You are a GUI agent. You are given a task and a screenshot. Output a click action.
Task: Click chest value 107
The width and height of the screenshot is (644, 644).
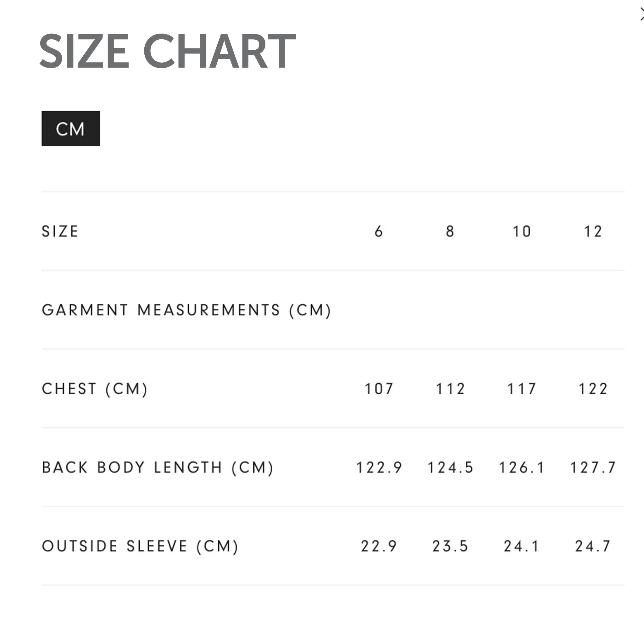(379, 389)
